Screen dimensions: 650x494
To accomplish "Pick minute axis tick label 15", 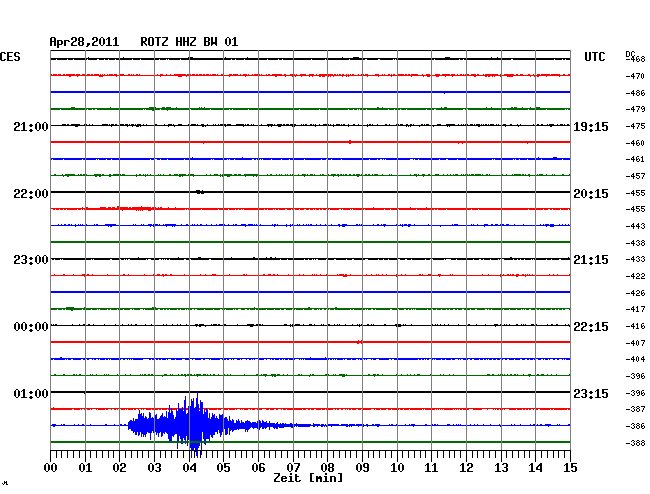I will point(570,468).
